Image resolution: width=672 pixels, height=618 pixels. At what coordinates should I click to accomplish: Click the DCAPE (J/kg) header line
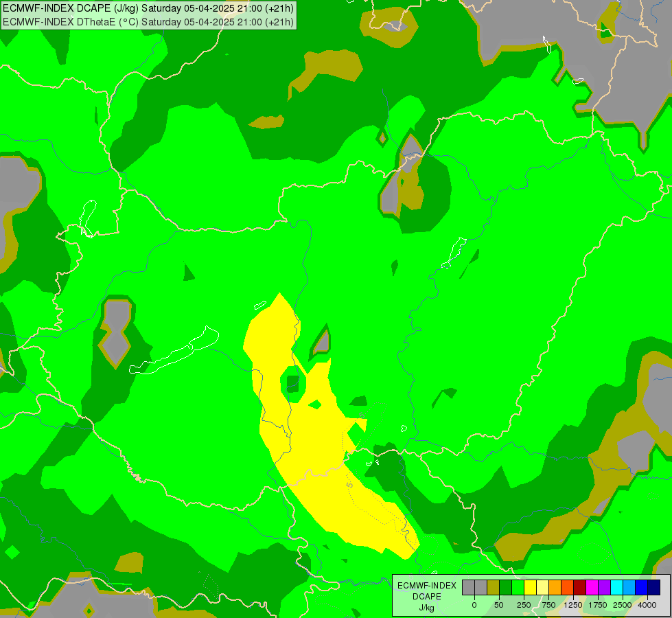click(x=148, y=8)
